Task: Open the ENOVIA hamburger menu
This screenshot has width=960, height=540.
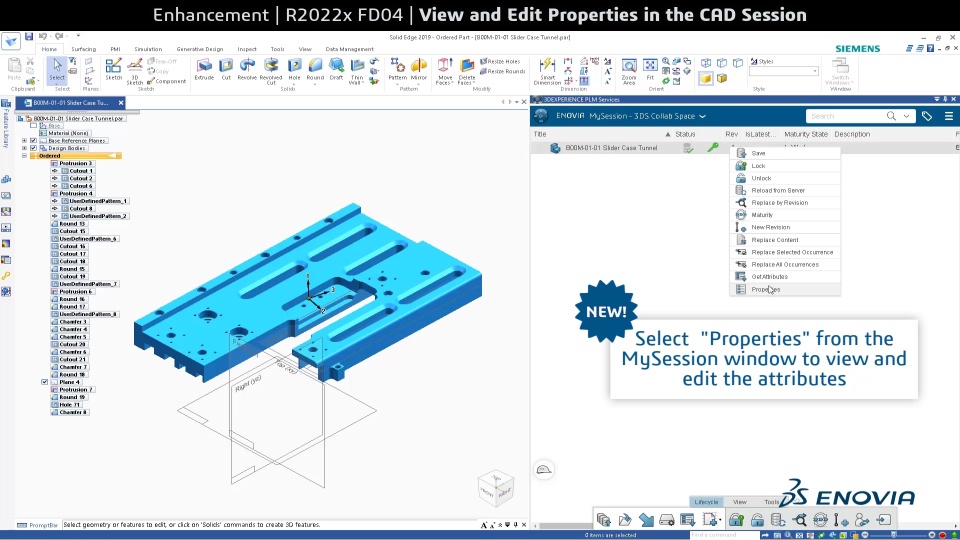Action: click(948, 116)
